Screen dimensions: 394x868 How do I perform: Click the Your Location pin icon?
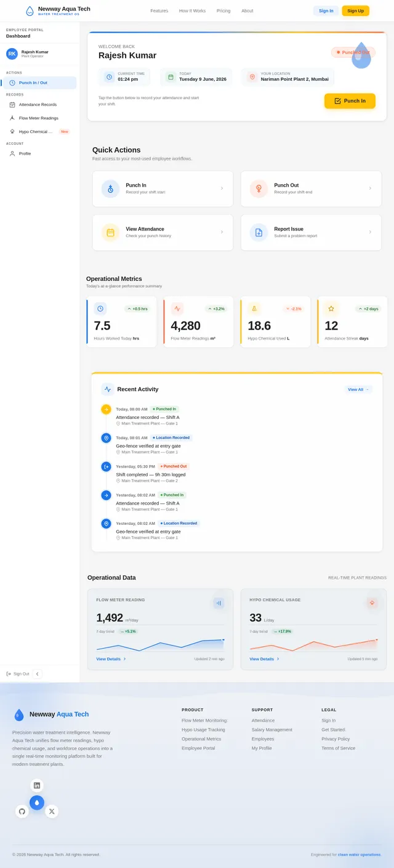[252, 77]
